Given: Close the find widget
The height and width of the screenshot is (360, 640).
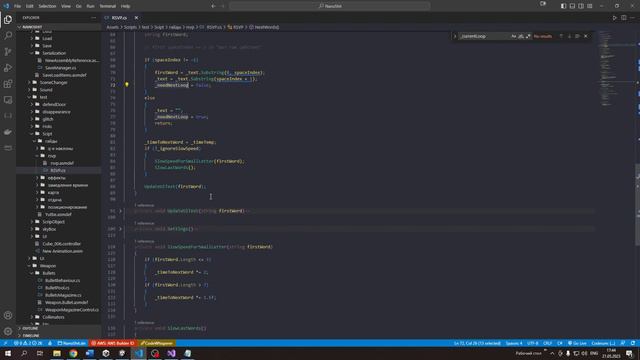Looking at the screenshot, I should [586, 36].
